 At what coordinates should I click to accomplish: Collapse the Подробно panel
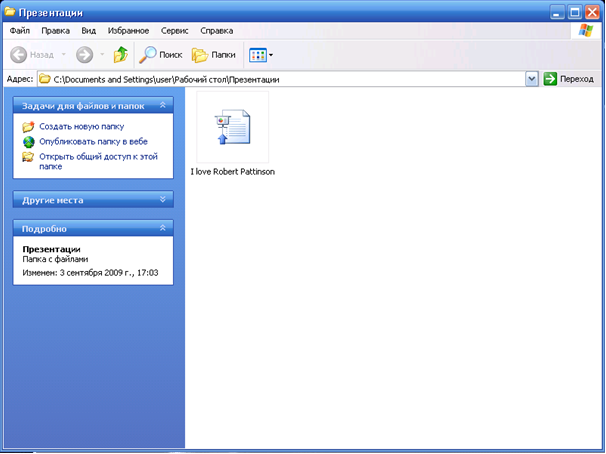(x=163, y=228)
